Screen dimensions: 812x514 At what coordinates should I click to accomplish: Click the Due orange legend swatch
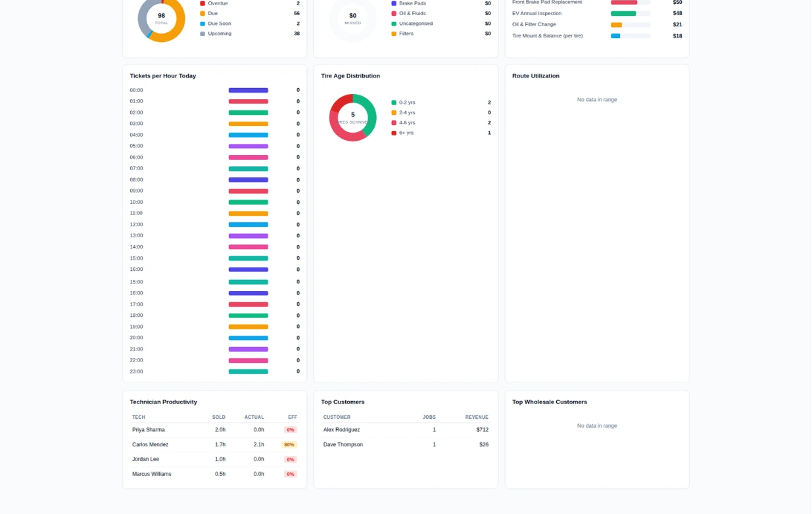pos(203,13)
